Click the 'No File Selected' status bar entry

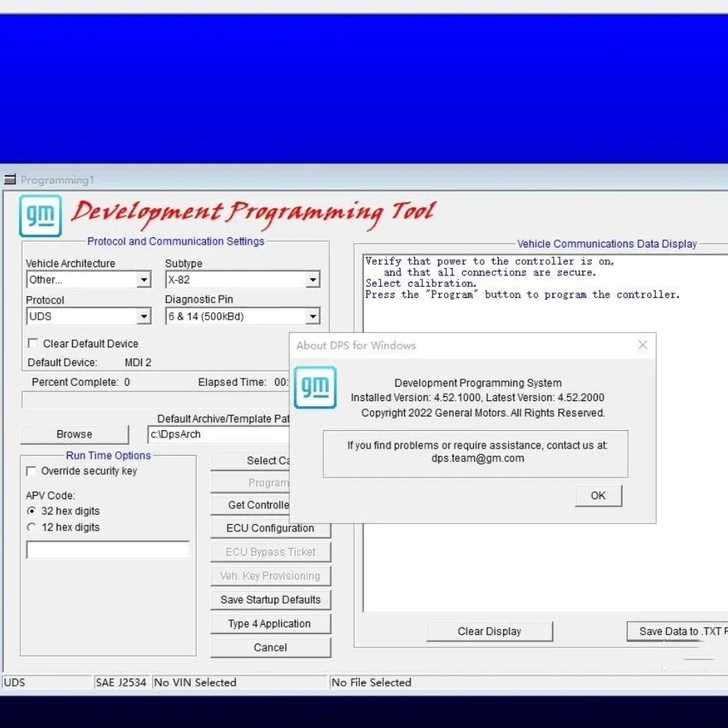pos(529,683)
